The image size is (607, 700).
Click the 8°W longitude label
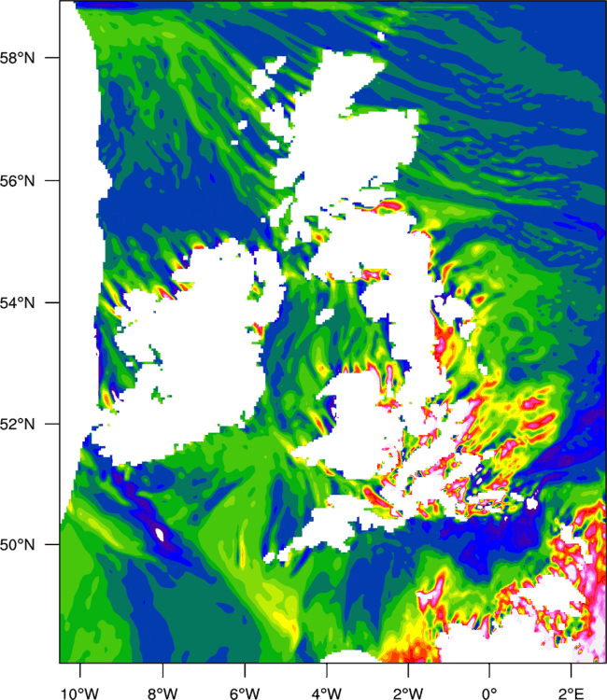pos(162,690)
